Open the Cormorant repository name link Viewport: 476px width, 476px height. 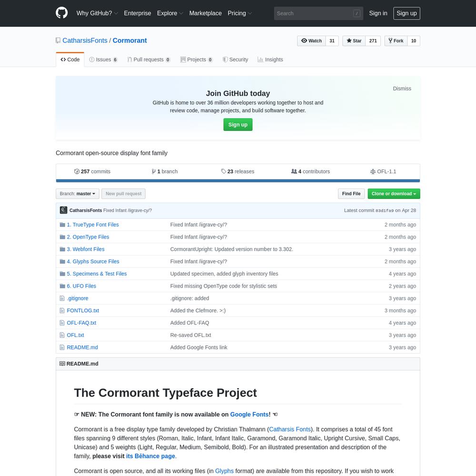pos(129,40)
